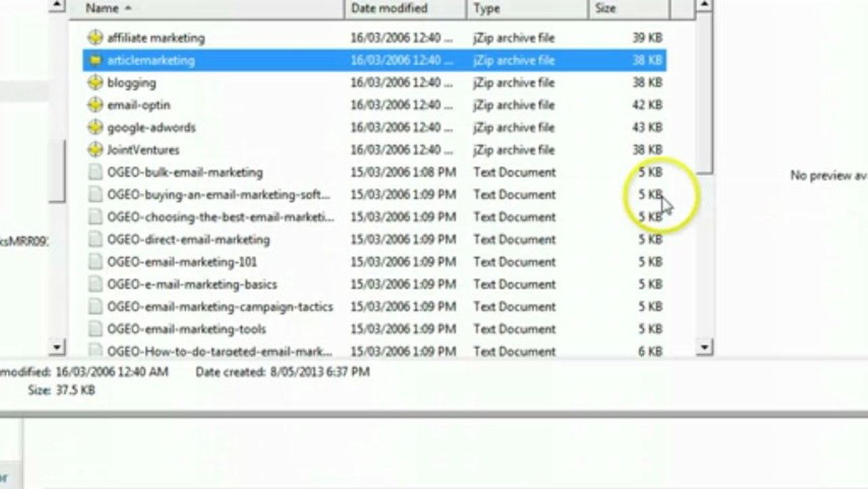Select the file name 'blogging'

pos(132,83)
